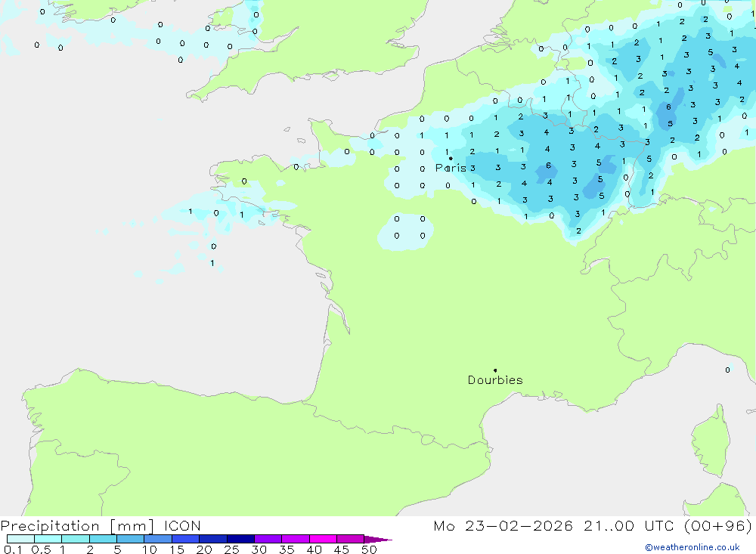The width and height of the screenshot is (756, 554).
Task: Click the legend scale label '15'
Action: click(x=177, y=549)
